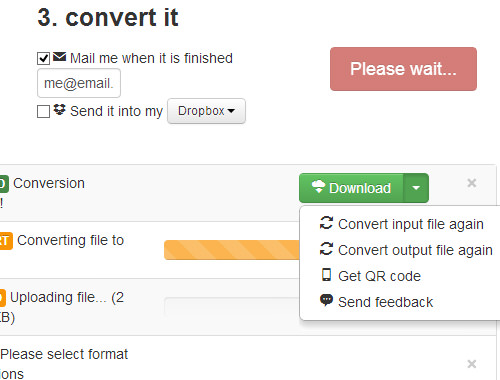The image size is (500, 380).
Task: Click the cloud download icon
Action: point(318,187)
